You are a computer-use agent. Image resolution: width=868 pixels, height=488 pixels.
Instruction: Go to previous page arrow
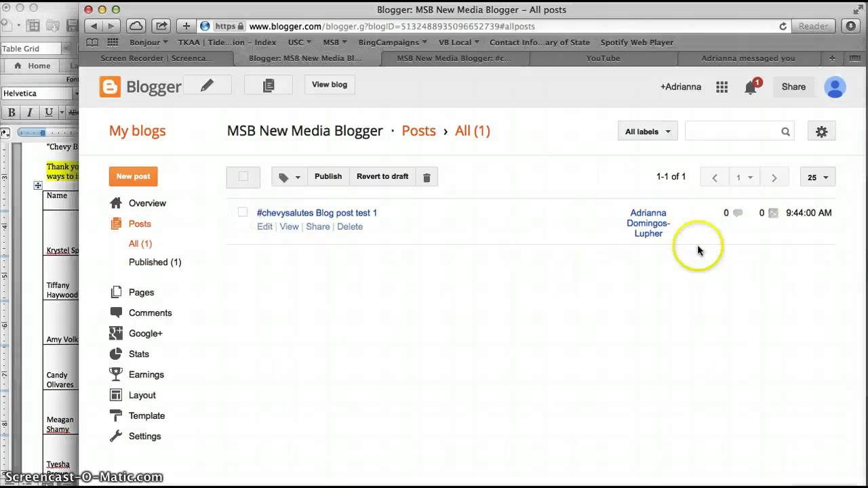pyautogui.click(x=714, y=178)
